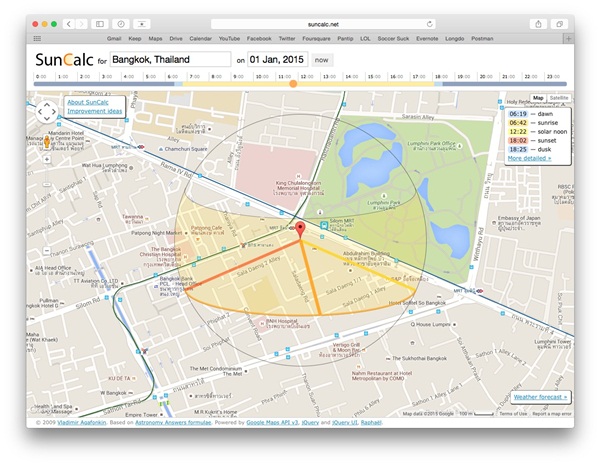
Task: Open the Safari history clock button
Action: (x=121, y=24)
